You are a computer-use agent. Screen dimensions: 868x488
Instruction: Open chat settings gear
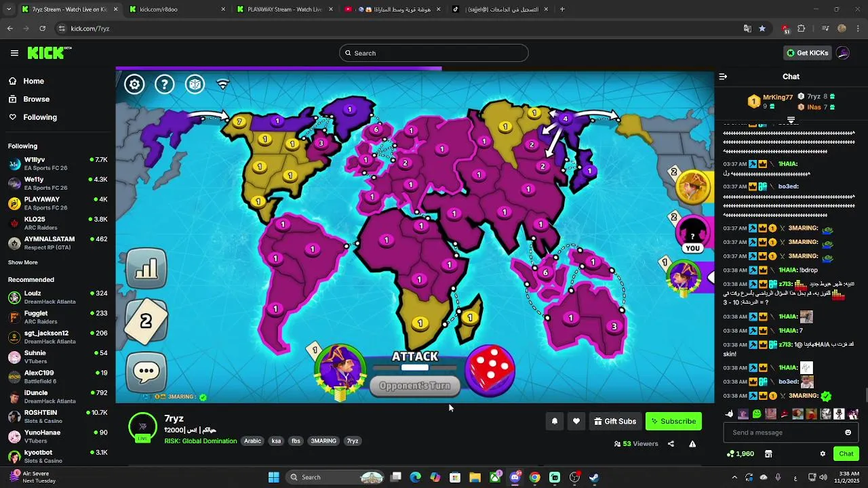[x=823, y=453]
